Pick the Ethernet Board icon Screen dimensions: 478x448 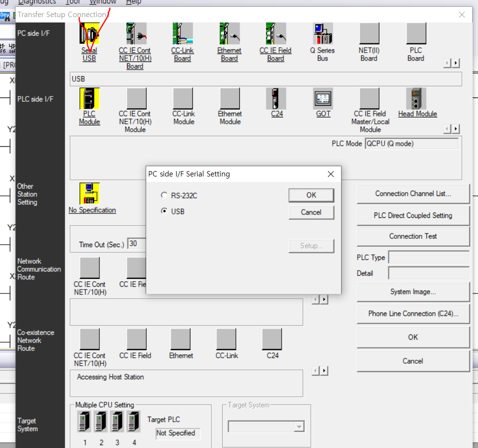coord(229,33)
